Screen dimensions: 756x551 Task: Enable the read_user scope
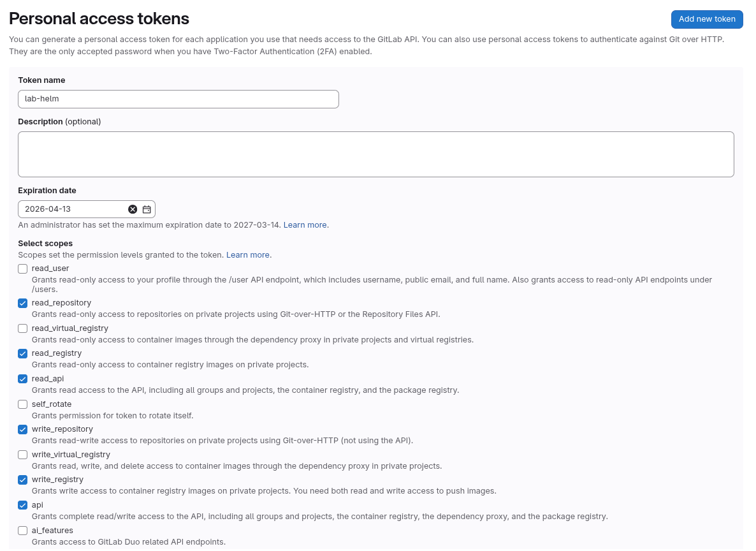[x=22, y=268]
